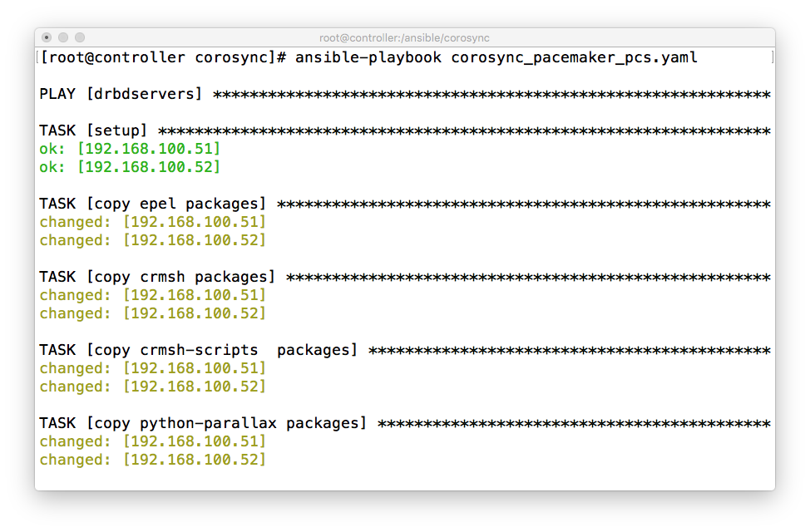Click the [root@controller corosync]# prompt
Image resolution: width=810 pixels, height=532 pixels.
pyautogui.click(x=163, y=57)
